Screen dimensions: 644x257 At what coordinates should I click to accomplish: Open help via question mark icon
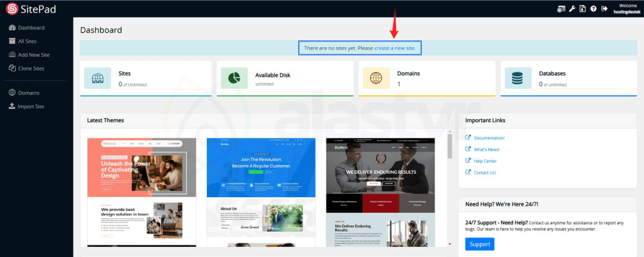[x=594, y=9]
